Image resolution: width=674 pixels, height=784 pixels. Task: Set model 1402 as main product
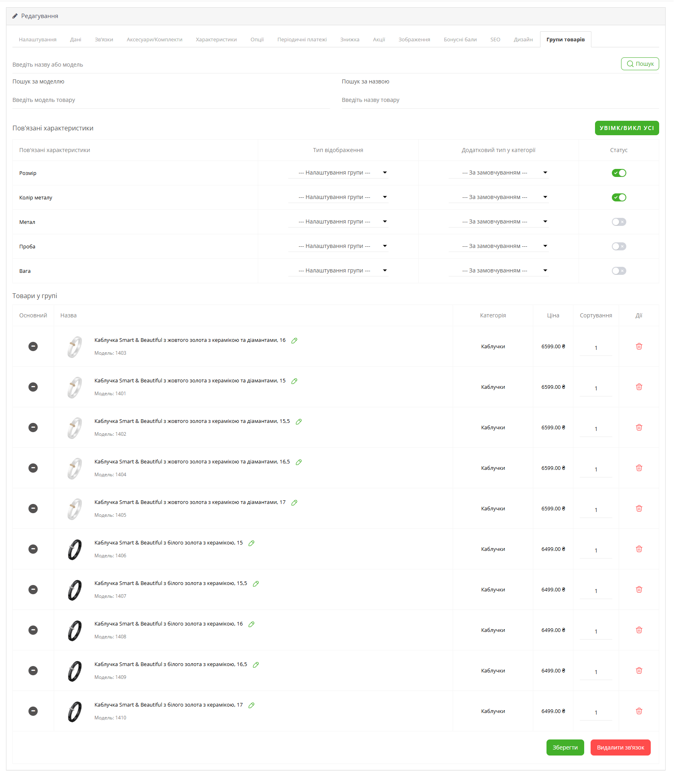pyautogui.click(x=33, y=427)
